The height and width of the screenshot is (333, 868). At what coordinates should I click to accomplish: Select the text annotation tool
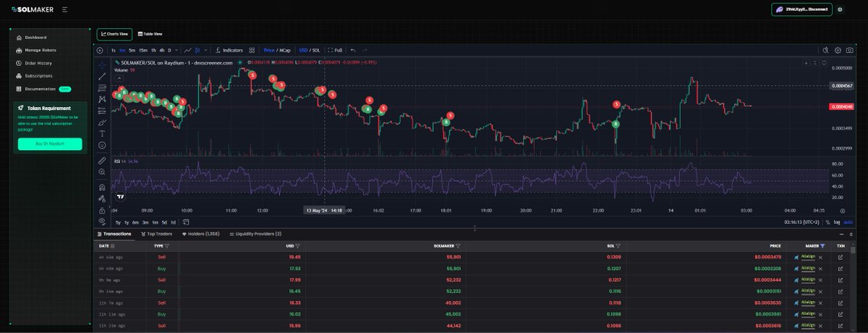tap(102, 133)
